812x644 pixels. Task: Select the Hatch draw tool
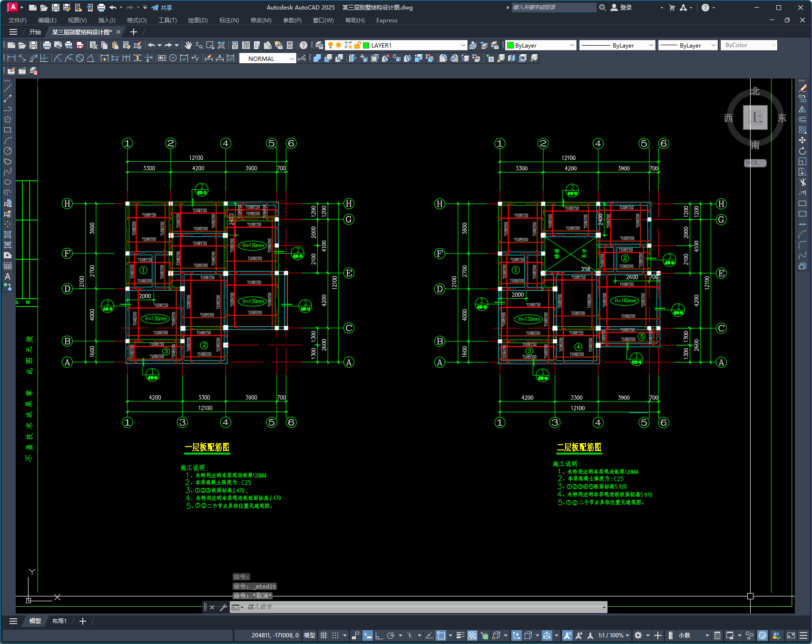tap(8, 234)
